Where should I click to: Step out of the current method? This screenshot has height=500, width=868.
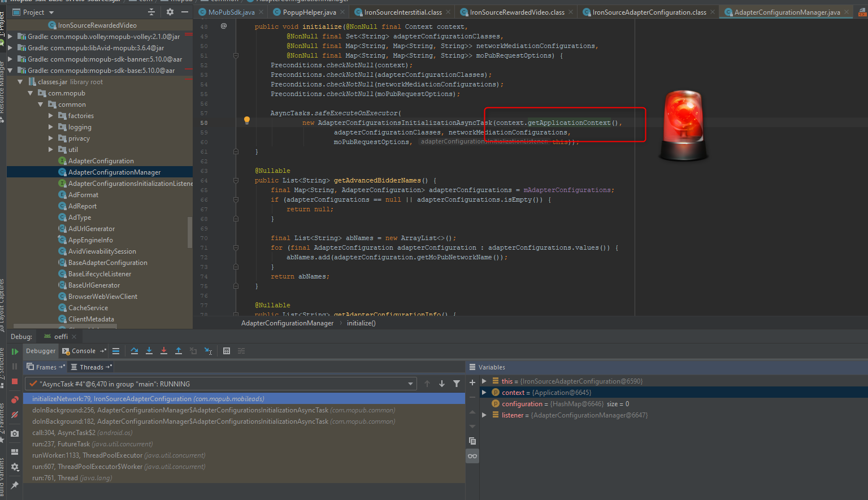179,351
